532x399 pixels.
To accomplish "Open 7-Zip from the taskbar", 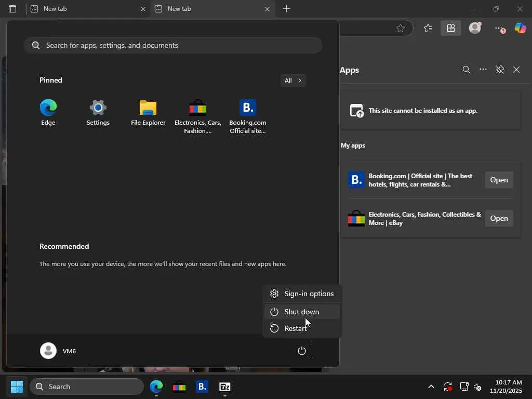I will pos(224,387).
